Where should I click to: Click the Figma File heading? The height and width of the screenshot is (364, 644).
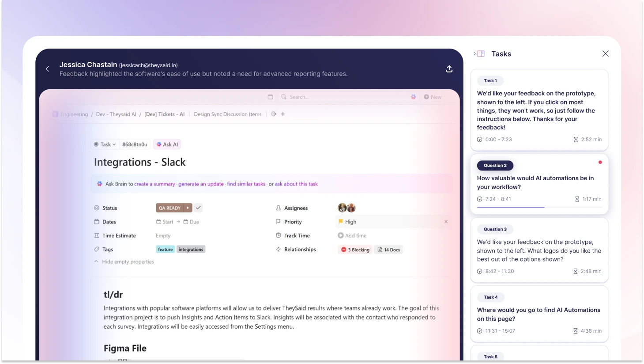(125, 348)
